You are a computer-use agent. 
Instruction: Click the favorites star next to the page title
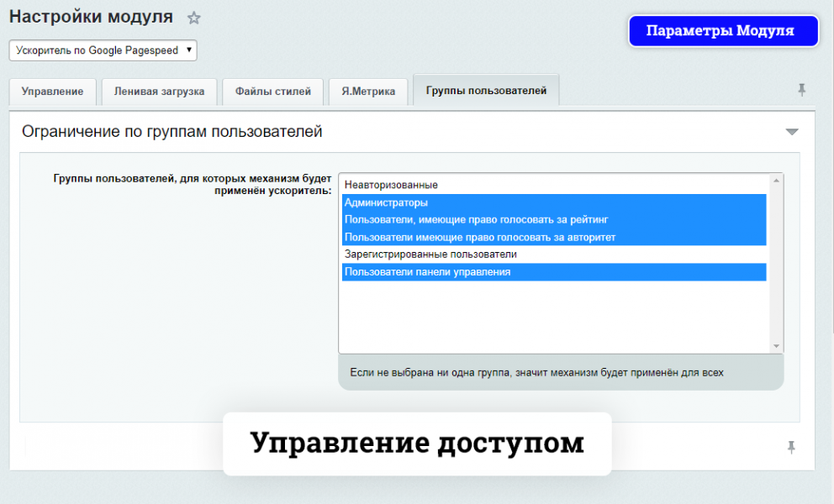[x=194, y=18]
